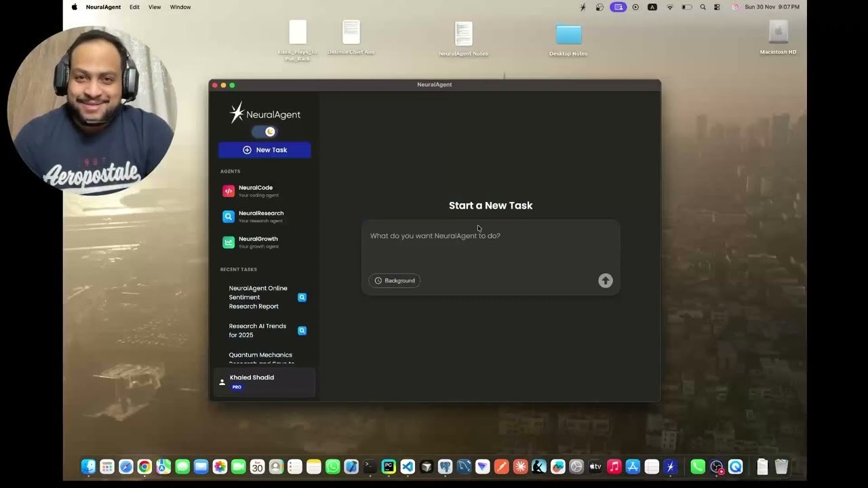Select the NeuralGrowth growth agent
868x488 pixels.
pos(264,243)
